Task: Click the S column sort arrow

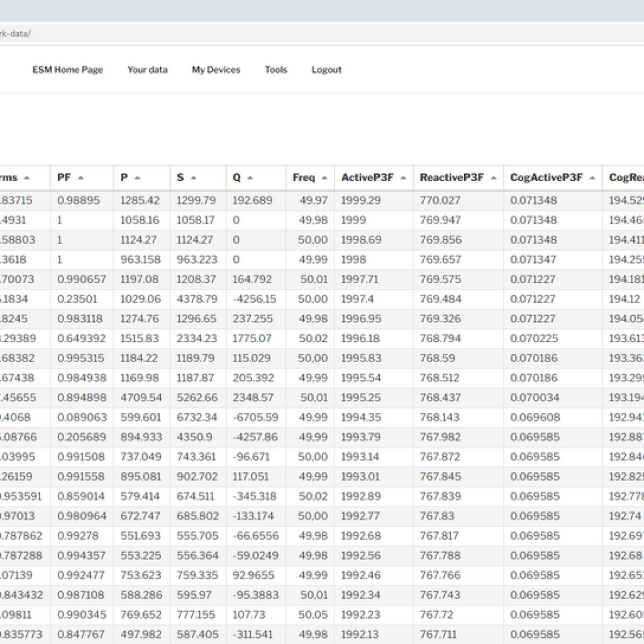Action: pos(194,178)
